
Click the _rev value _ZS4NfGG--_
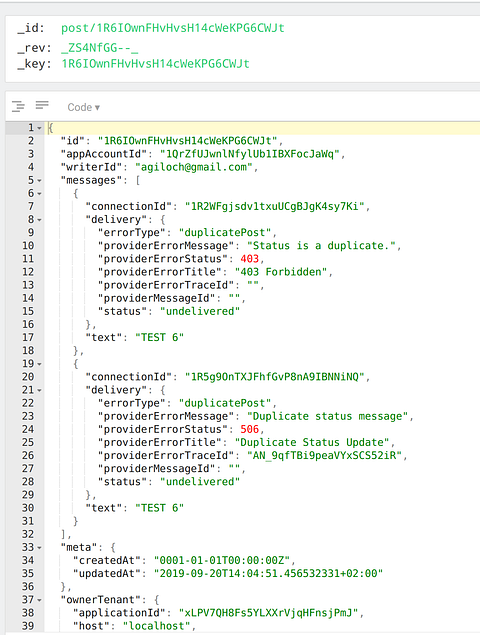click(x=100, y=48)
